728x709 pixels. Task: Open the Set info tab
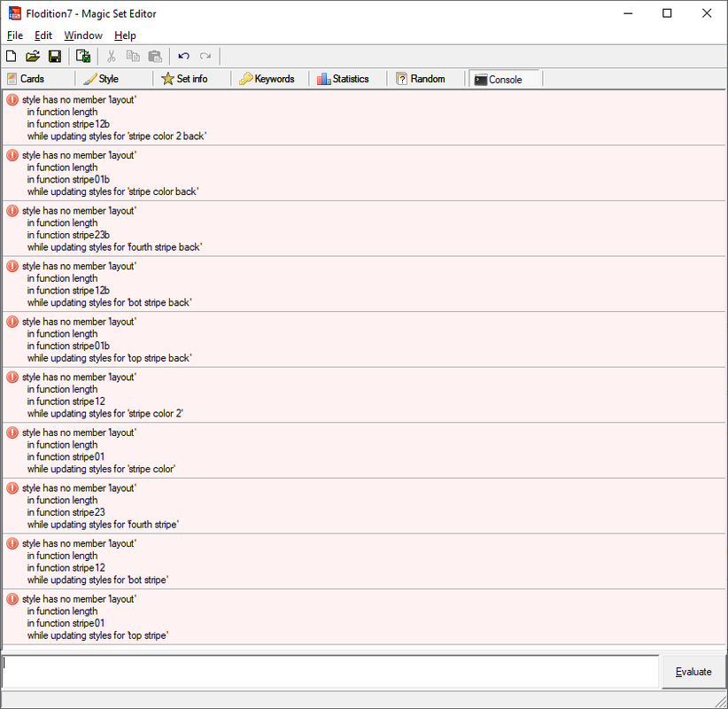pyautogui.click(x=192, y=79)
